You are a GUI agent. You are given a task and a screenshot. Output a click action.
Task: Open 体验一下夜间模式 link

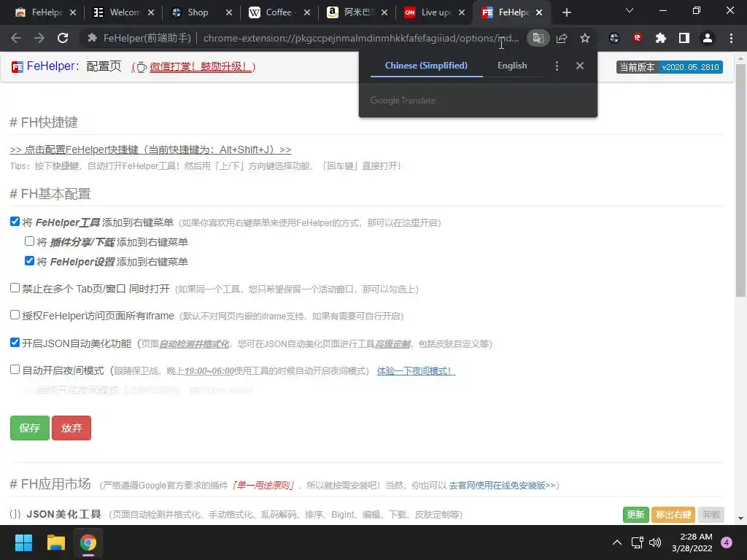[416, 370]
